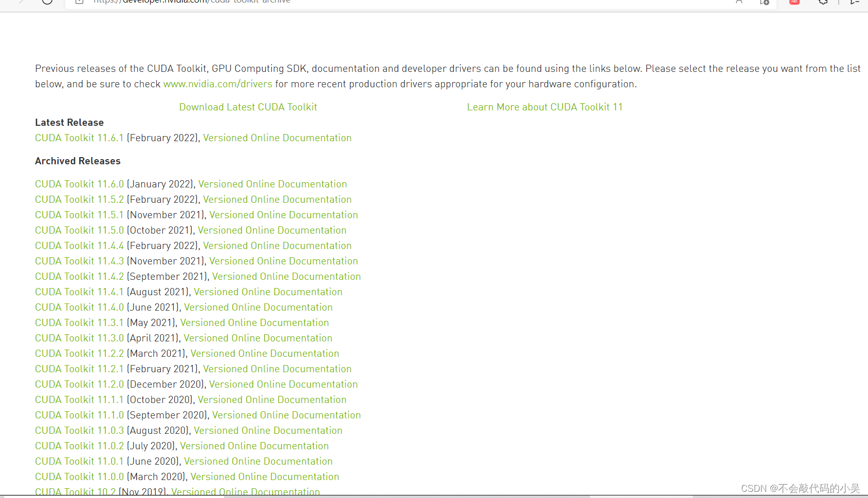
Task: Open CUDA Toolkit 11.5.2 link
Action: [80, 200]
